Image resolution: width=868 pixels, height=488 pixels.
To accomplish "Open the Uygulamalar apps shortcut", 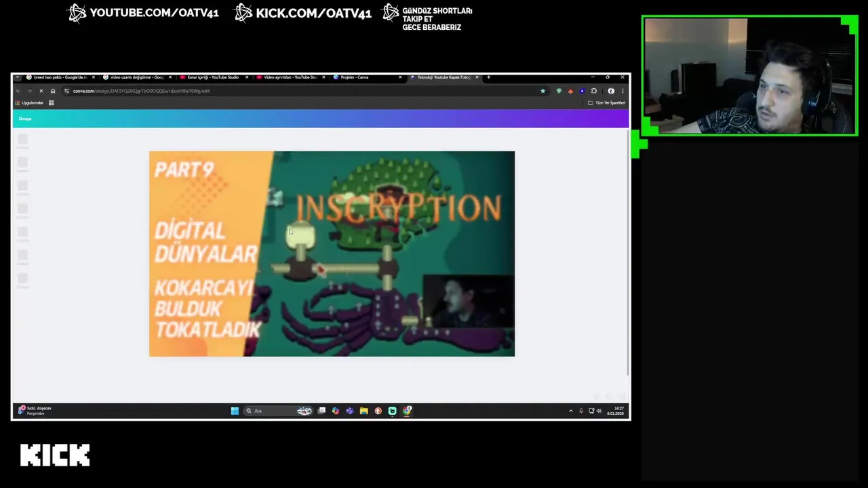I will click(29, 103).
